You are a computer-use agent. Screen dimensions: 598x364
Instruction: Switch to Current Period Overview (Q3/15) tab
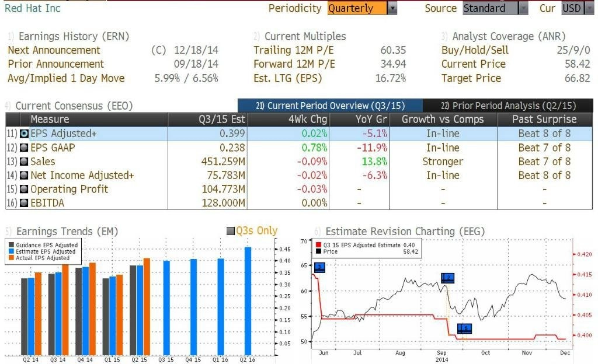(x=331, y=106)
